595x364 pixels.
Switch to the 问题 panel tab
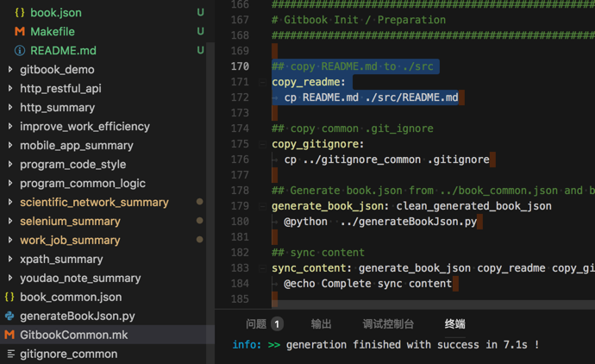(256, 324)
